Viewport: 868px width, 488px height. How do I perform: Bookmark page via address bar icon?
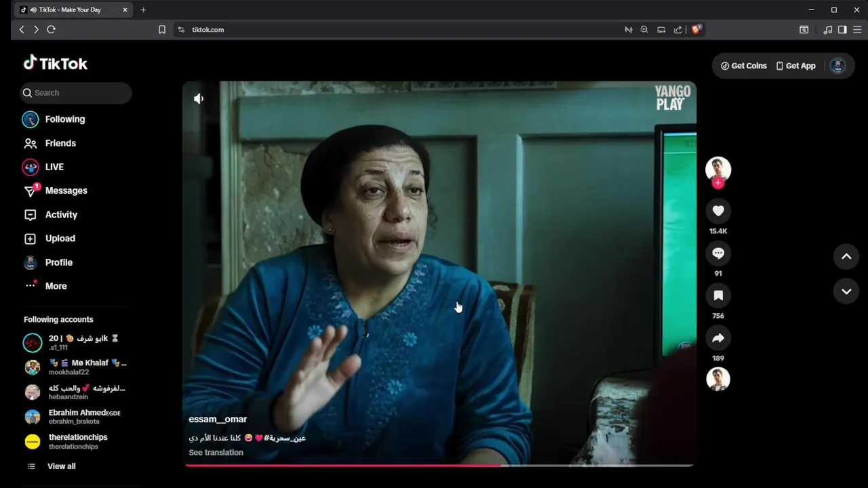click(162, 30)
